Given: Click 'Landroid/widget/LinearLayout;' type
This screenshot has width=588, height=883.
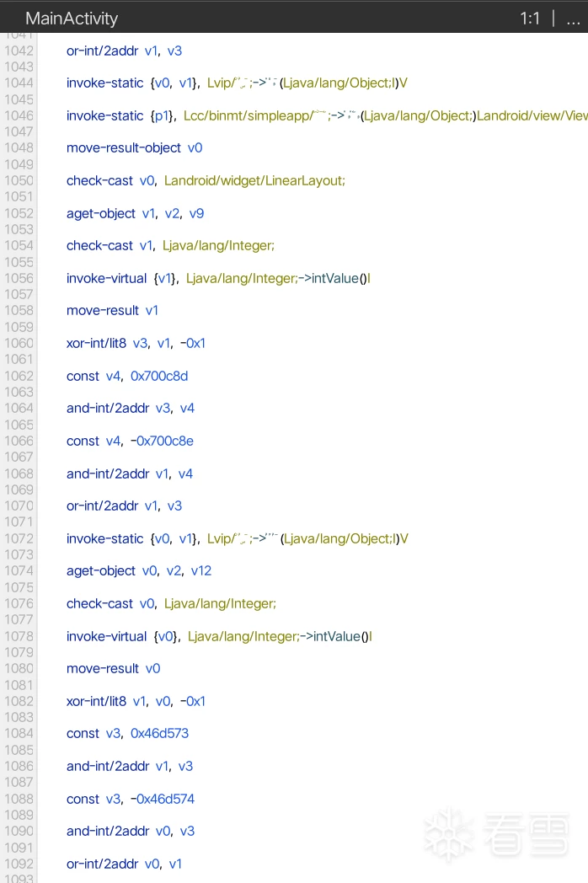Looking at the screenshot, I should click(254, 180).
